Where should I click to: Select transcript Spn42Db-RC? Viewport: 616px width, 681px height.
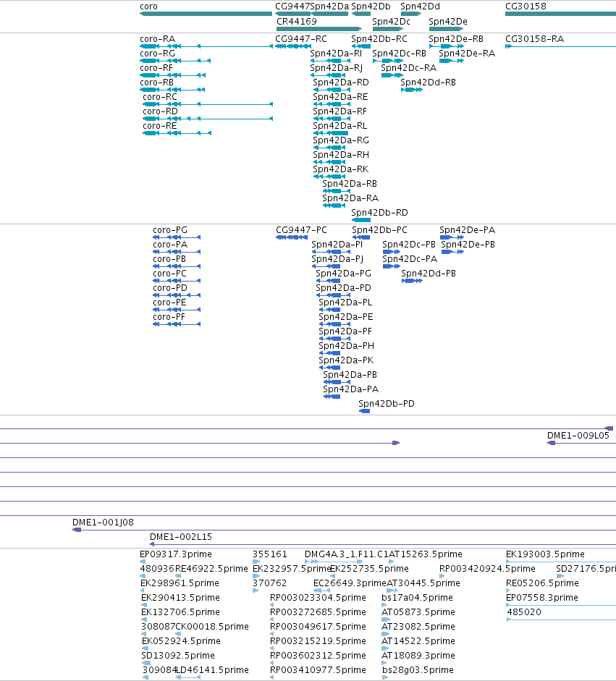click(361, 46)
